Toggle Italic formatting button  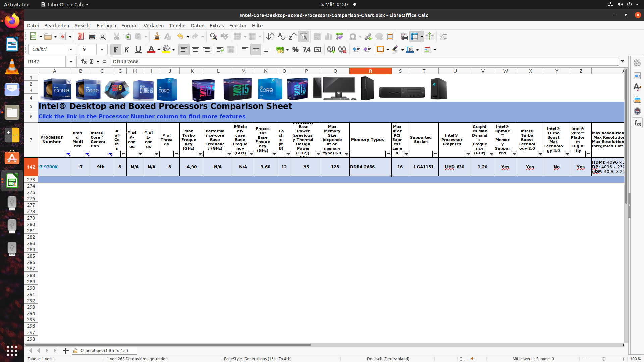pos(127,50)
